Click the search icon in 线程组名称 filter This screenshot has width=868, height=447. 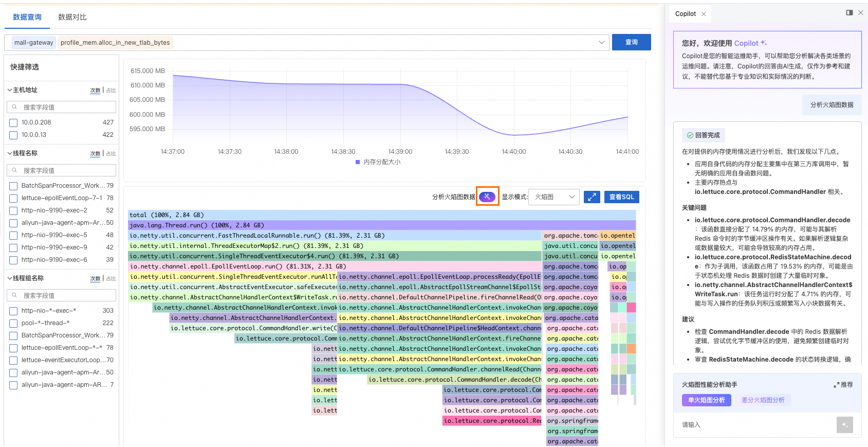(x=14, y=295)
